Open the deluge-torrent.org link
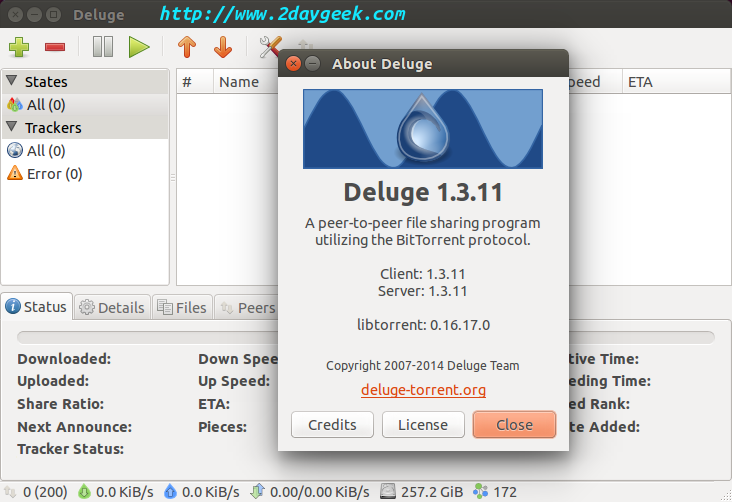732x502 pixels. pos(423,389)
